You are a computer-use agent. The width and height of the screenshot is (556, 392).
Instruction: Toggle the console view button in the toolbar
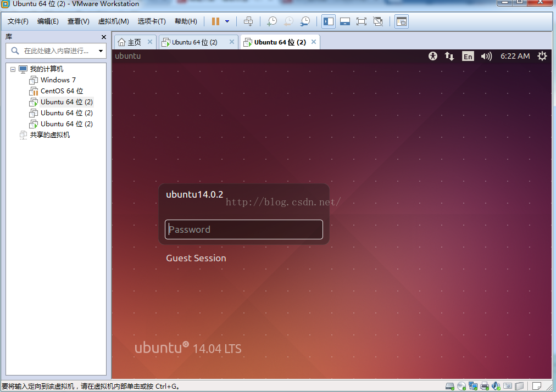tap(402, 21)
